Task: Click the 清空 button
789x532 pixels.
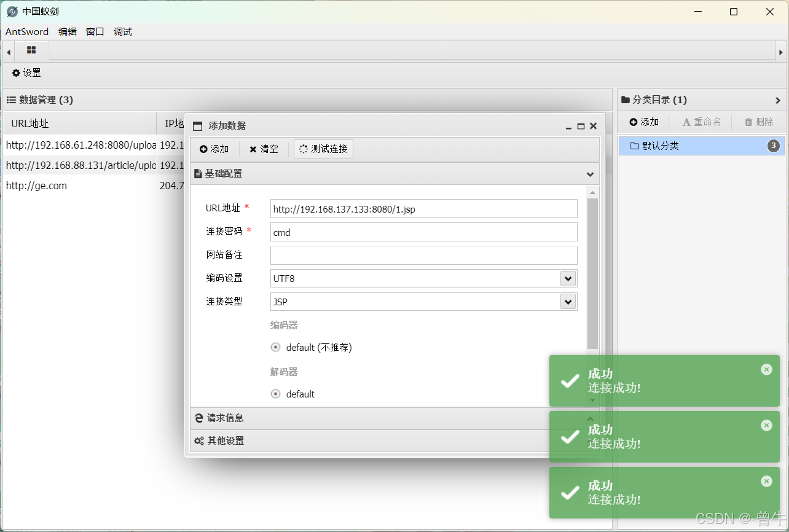Action: coord(264,149)
